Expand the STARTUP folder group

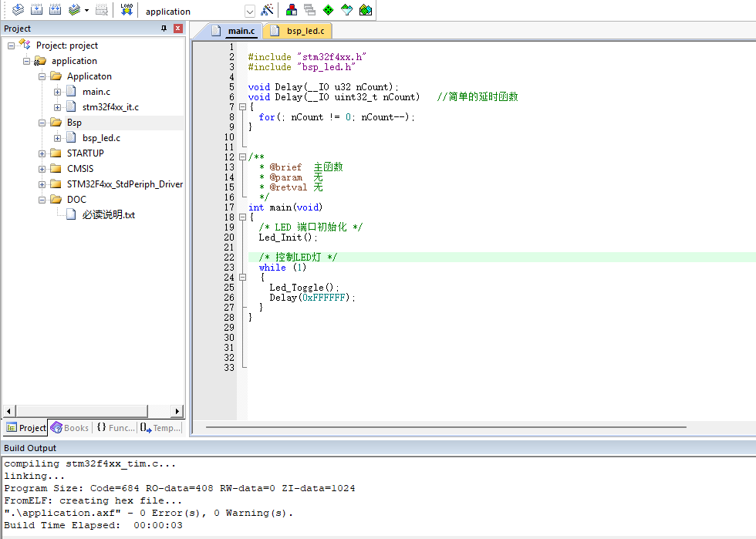point(42,153)
